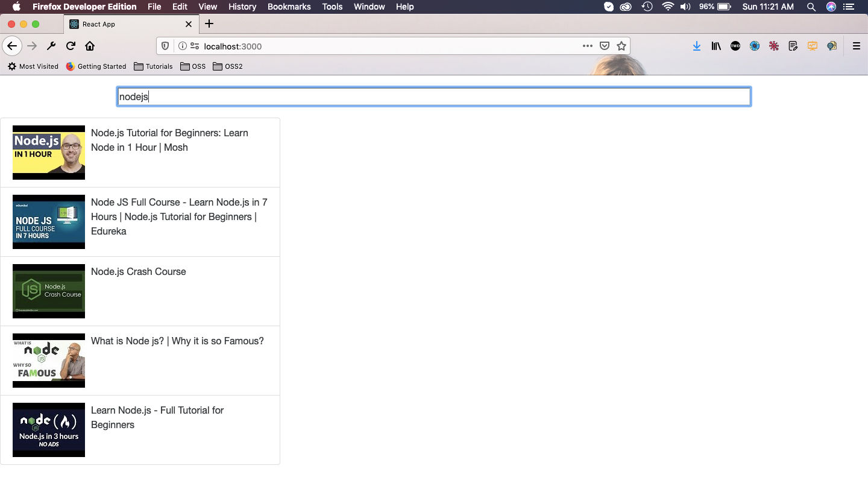Open the Firefox hamburger menu

(x=856, y=46)
